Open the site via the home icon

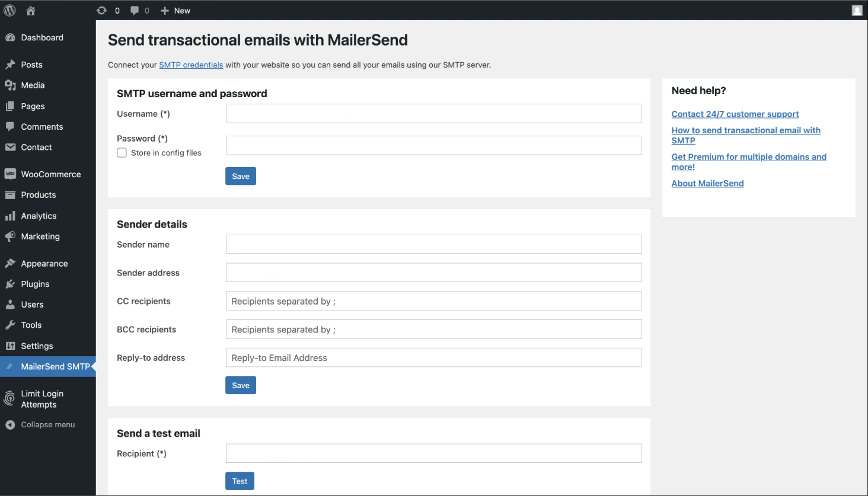tap(30, 10)
